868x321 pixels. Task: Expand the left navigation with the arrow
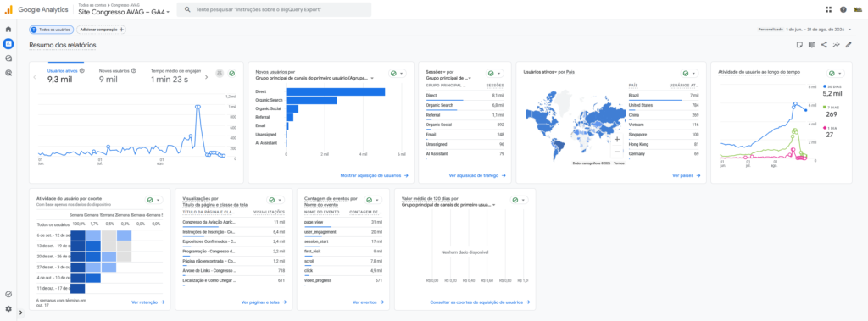[20, 313]
